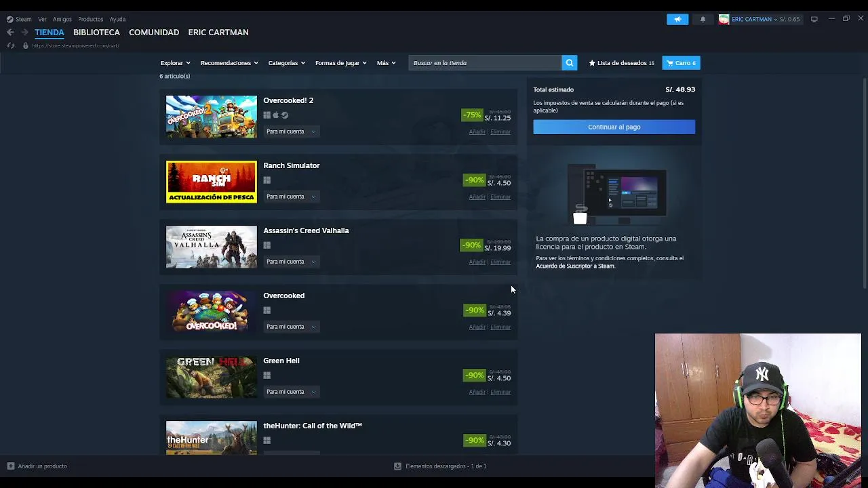
Task: Switch to the TIENDA tab
Action: (x=50, y=32)
